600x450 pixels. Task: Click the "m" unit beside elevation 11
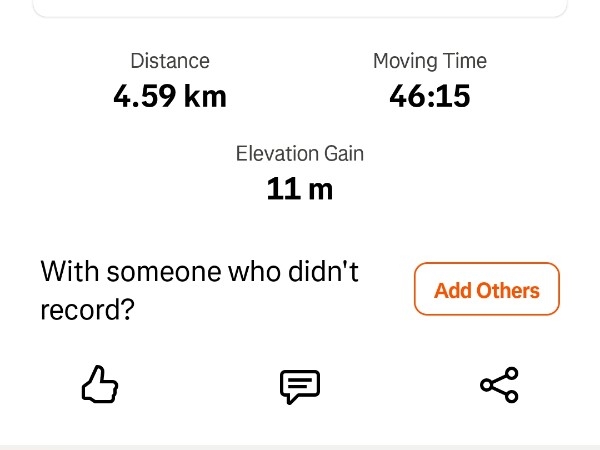pyautogui.click(x=320, y=189)
